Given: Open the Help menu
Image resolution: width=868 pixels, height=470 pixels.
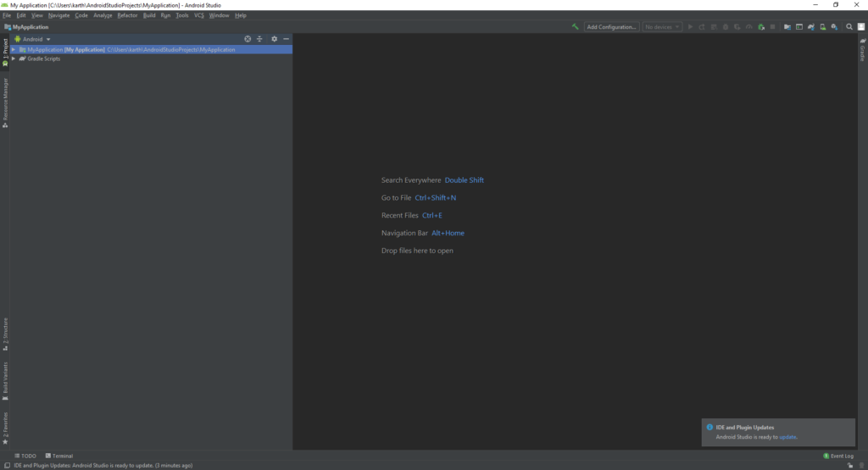Looking at the screenshot, I should 240,15.
